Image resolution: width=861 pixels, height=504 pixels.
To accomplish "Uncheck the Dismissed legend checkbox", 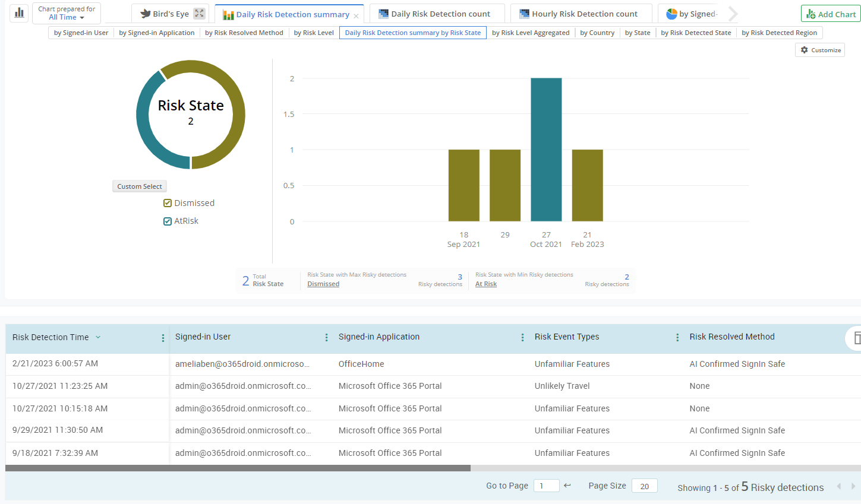I will click(x=168, y=202).
